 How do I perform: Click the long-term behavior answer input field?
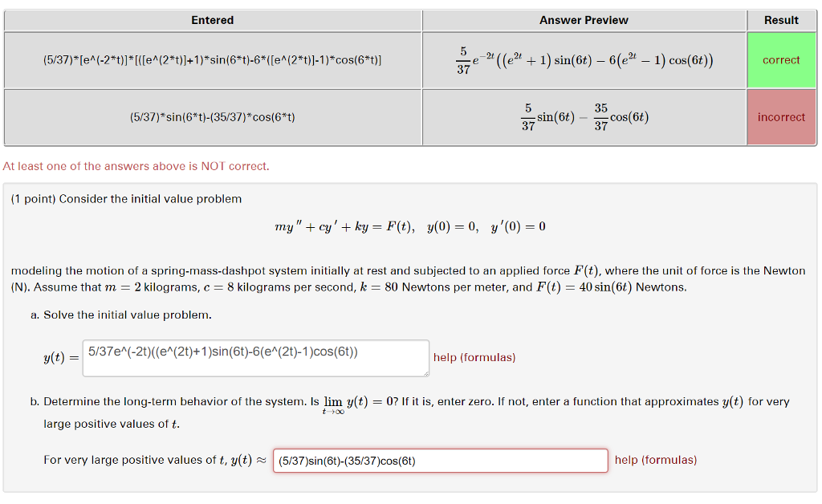pyautogui.click(x=440, y=460)
